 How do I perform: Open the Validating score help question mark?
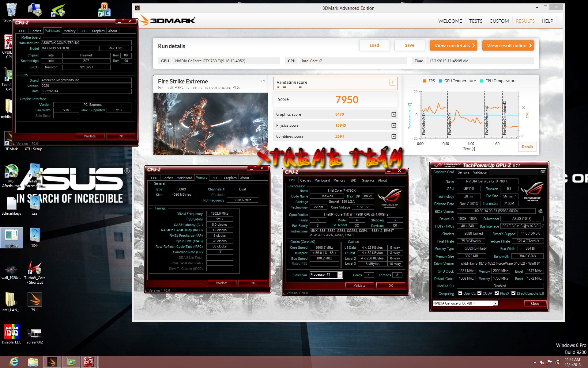click(392, 82)
